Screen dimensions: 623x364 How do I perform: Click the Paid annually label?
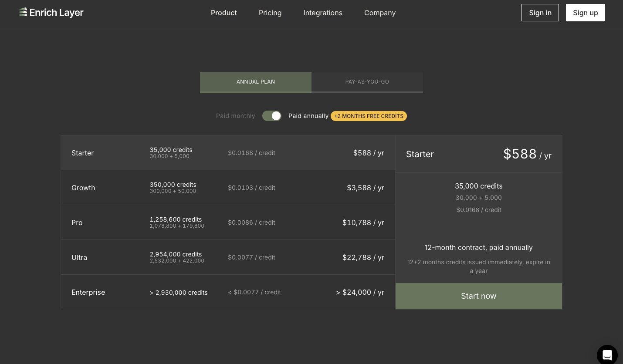[308, 116]
